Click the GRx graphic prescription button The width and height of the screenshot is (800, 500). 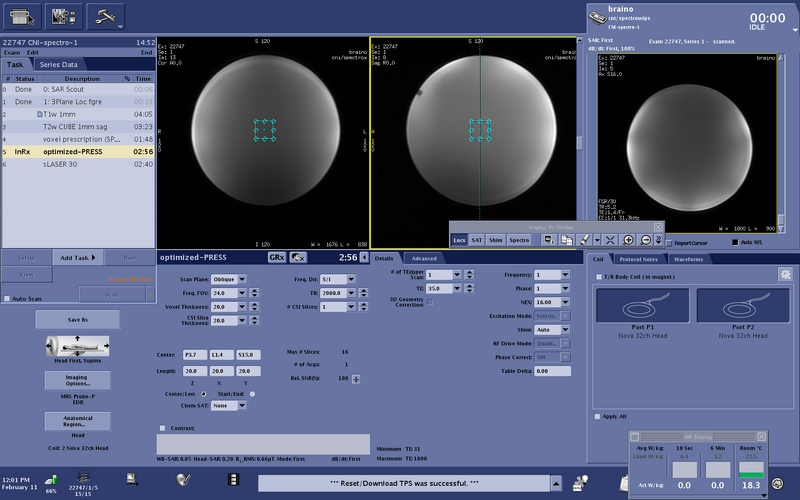pyautogui.click(x=277, y=258)
